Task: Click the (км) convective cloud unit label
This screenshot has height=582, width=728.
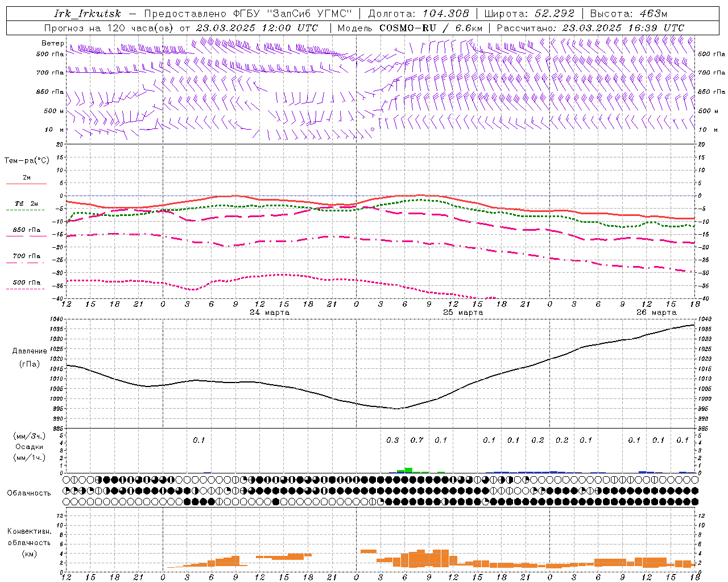Action: coord(29,554)
